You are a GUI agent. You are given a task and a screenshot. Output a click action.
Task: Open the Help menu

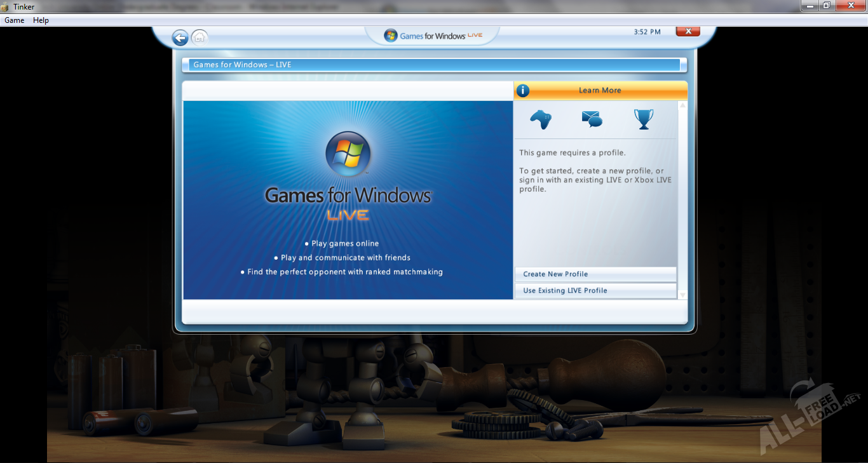coord(41,20)
